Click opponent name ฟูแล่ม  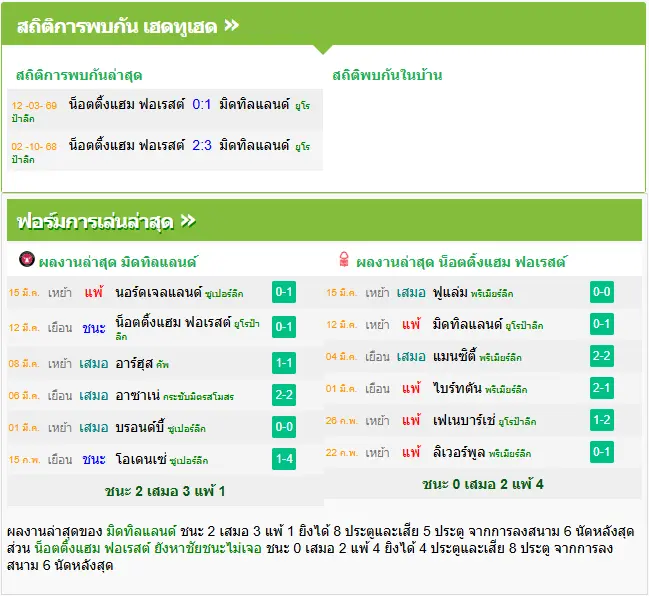[x=450, y=293]
